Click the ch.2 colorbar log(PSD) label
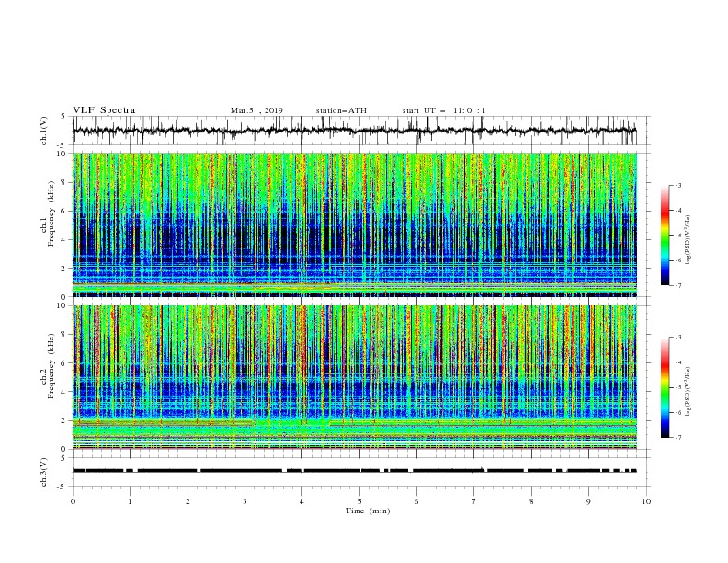 click(x=688, y=392)
